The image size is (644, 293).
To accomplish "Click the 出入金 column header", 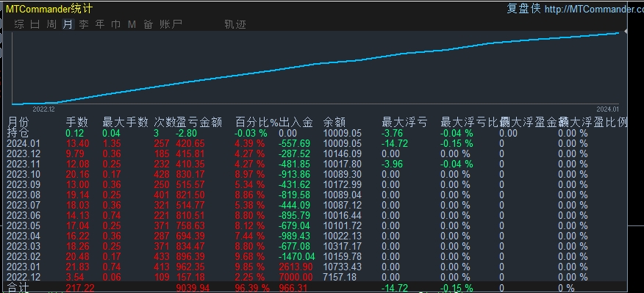I will tap(296, 122).
